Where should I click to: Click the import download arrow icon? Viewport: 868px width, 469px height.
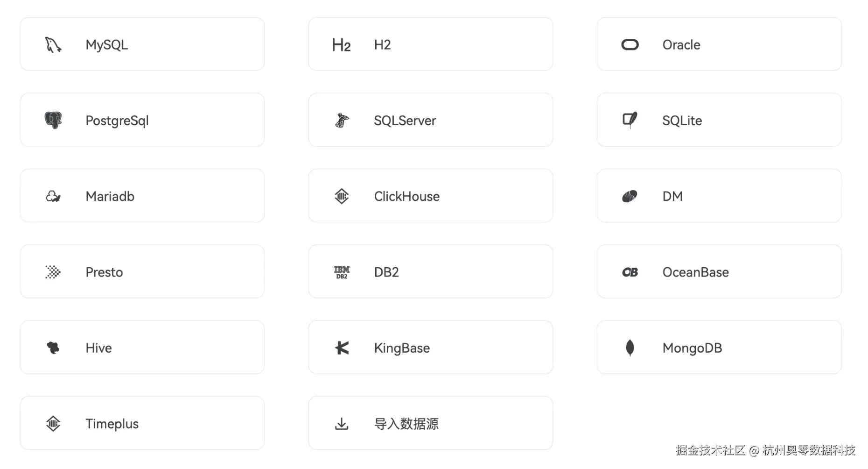click(342, 424)
